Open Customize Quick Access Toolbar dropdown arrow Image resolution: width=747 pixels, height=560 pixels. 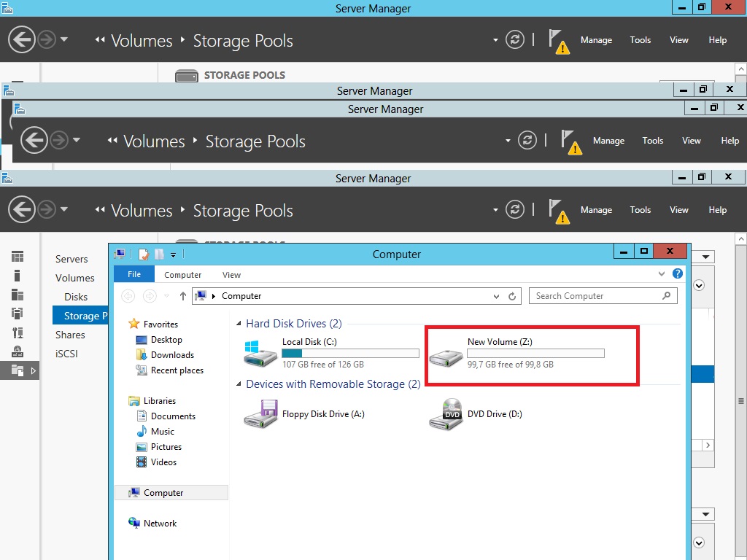pos(174,255)
